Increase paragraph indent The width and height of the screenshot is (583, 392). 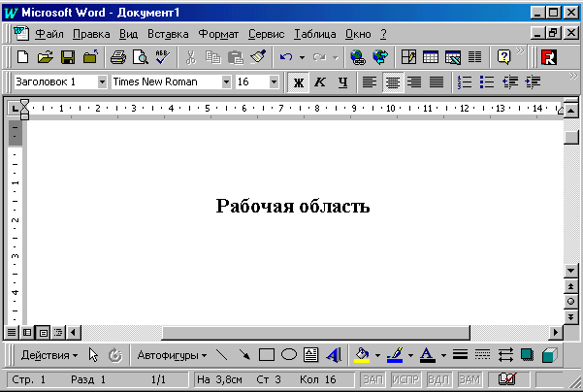tap(533, 82)
